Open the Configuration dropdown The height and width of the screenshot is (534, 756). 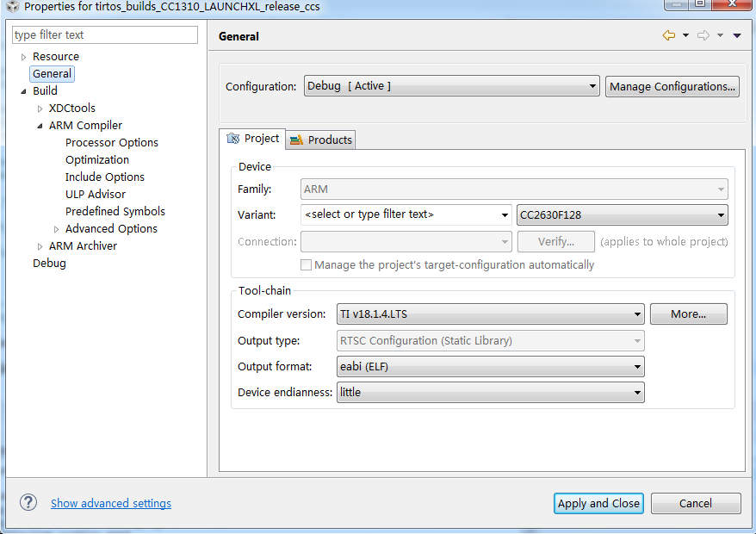(x=452, y=86)
